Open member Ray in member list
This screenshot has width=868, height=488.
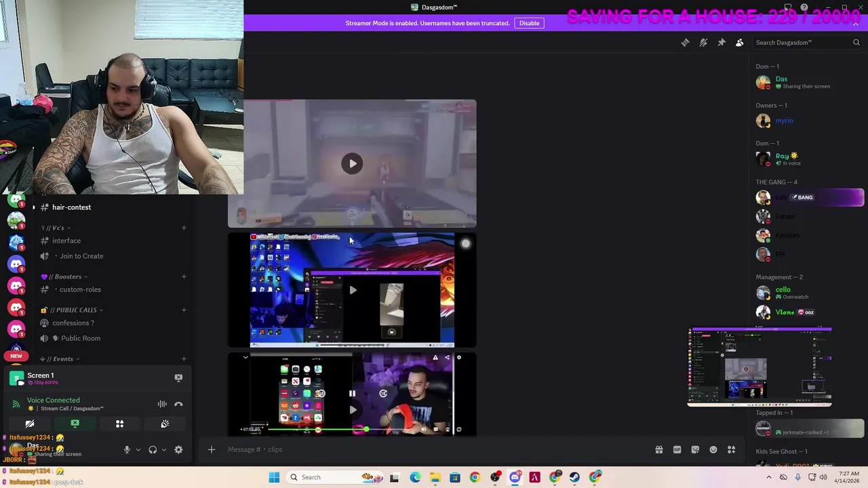click(x=808, y=159)
